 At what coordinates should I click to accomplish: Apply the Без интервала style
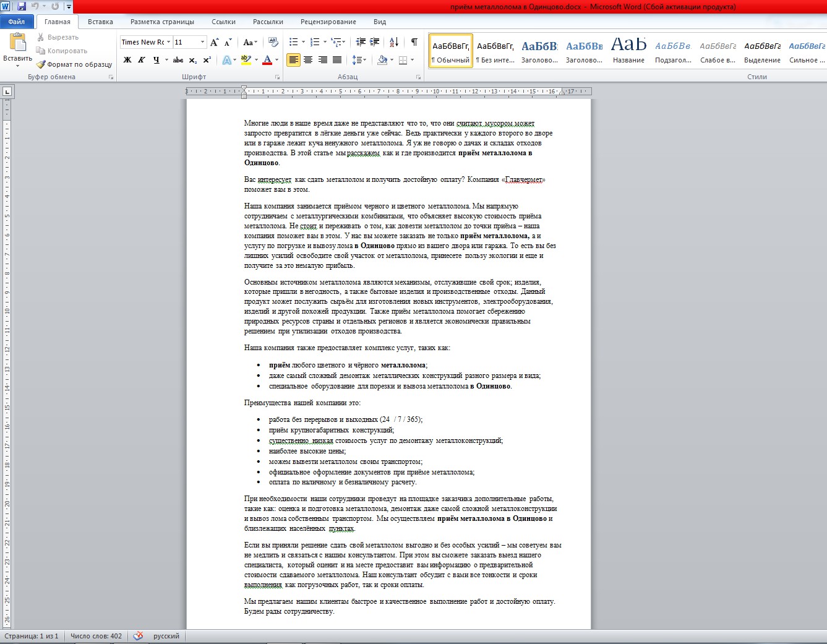click(495, 51)
